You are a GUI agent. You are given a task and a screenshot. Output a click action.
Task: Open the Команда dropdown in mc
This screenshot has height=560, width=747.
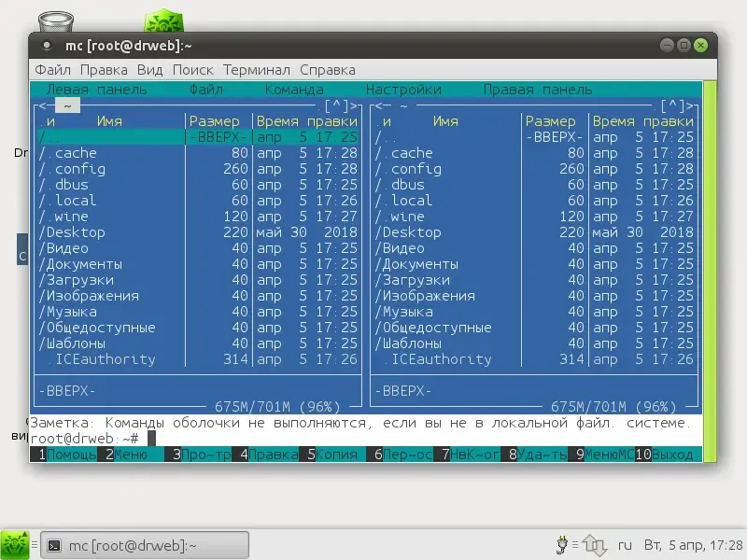[294, 89]
